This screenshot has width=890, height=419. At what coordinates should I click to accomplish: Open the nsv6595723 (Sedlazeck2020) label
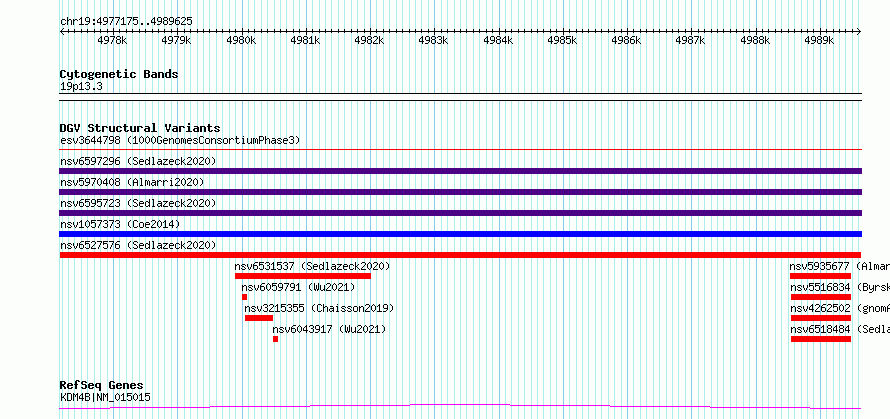pos(138,203)
